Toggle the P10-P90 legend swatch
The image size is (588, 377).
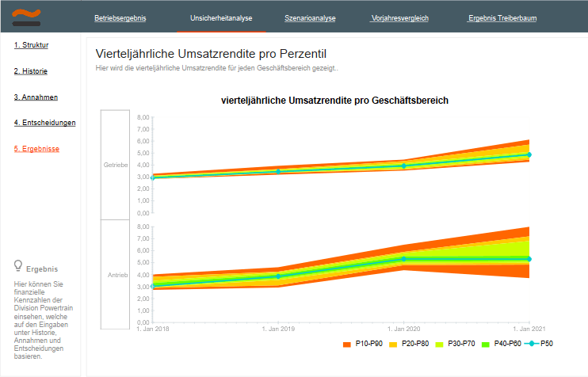pos(347,345)
